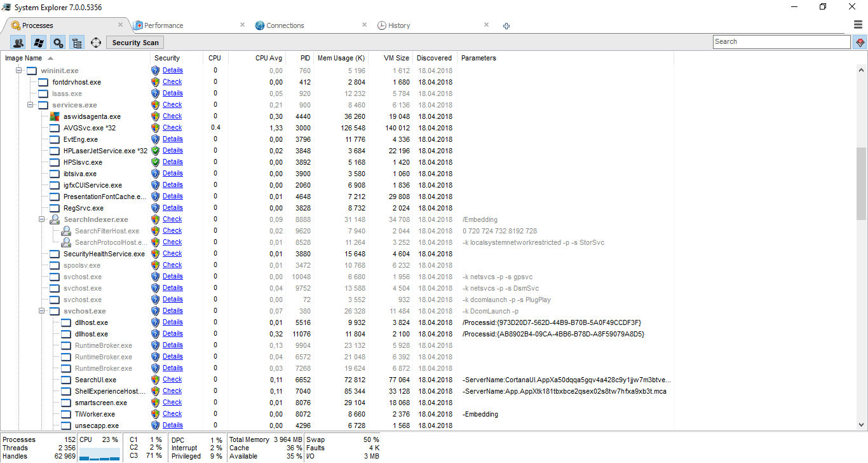Click into the Search field

click(x=782, y=42)
